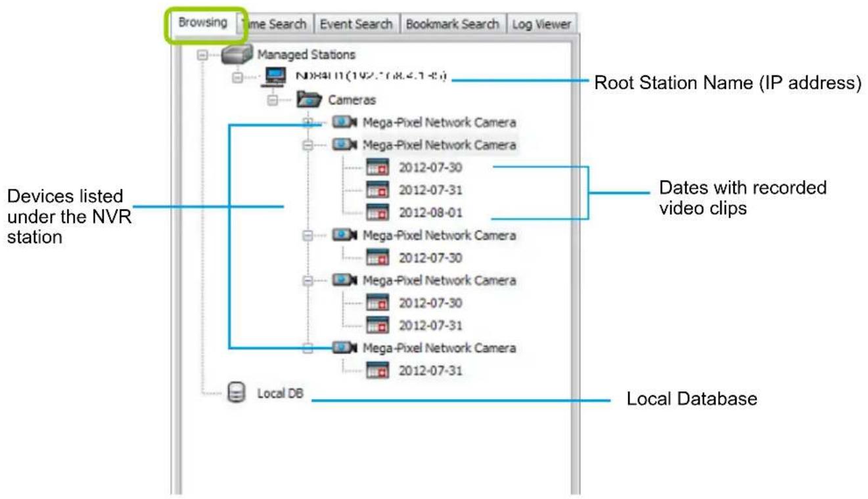Select the Cameras folder icon
The width and height of the screenshot is (868, 499).
point(309,100)
